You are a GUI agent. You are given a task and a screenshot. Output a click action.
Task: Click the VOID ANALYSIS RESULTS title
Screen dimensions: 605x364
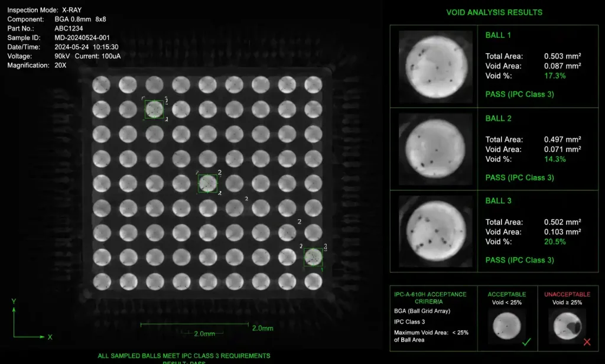495,12
